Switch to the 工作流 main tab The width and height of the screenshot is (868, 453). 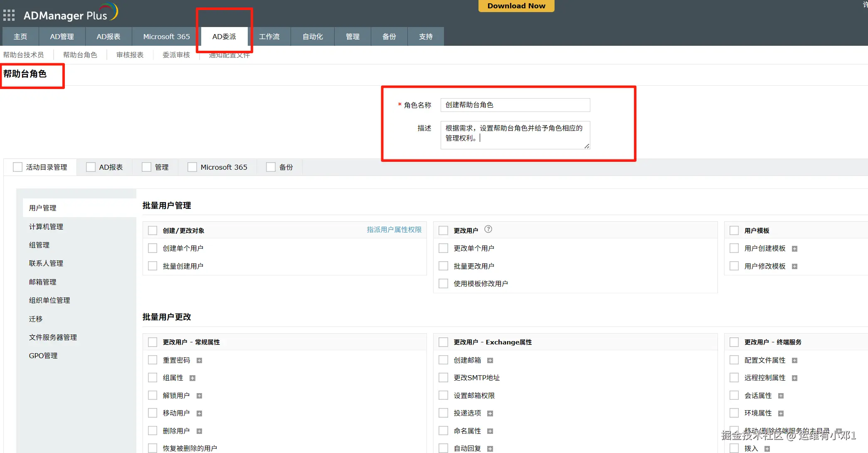coord(269,37)
